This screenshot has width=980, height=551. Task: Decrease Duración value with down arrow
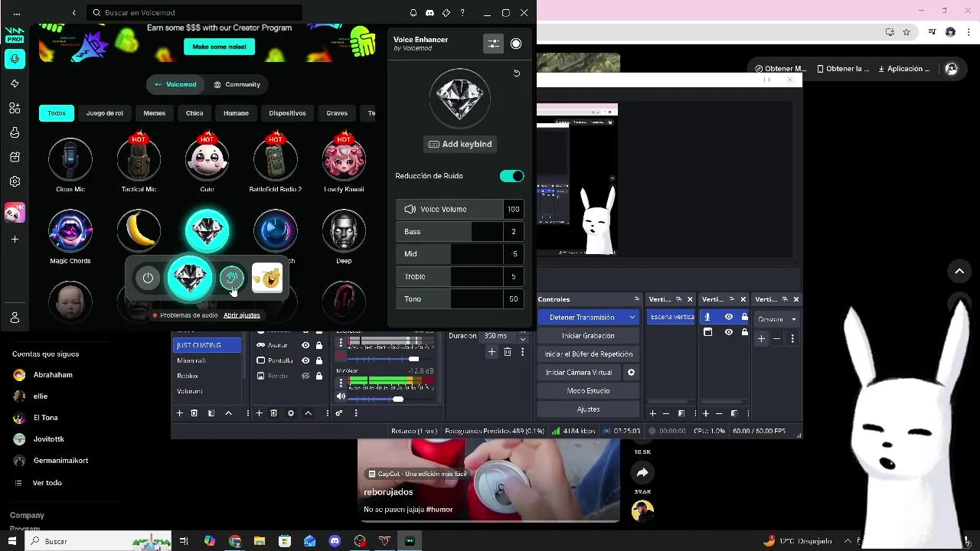[x=523, y=339]
